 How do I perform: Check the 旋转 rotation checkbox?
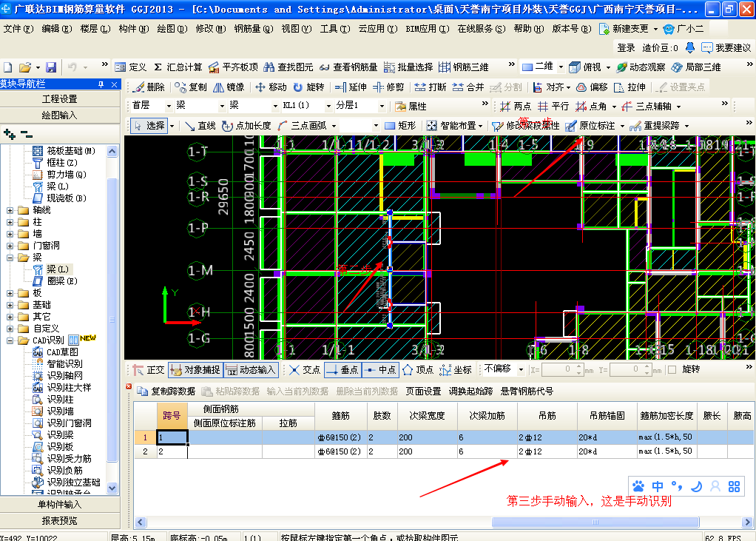point(672,370)
